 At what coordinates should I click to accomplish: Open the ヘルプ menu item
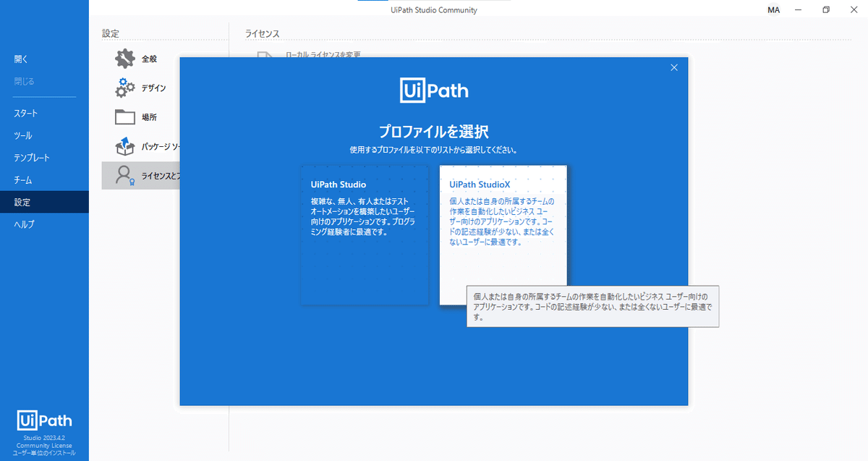44,224
